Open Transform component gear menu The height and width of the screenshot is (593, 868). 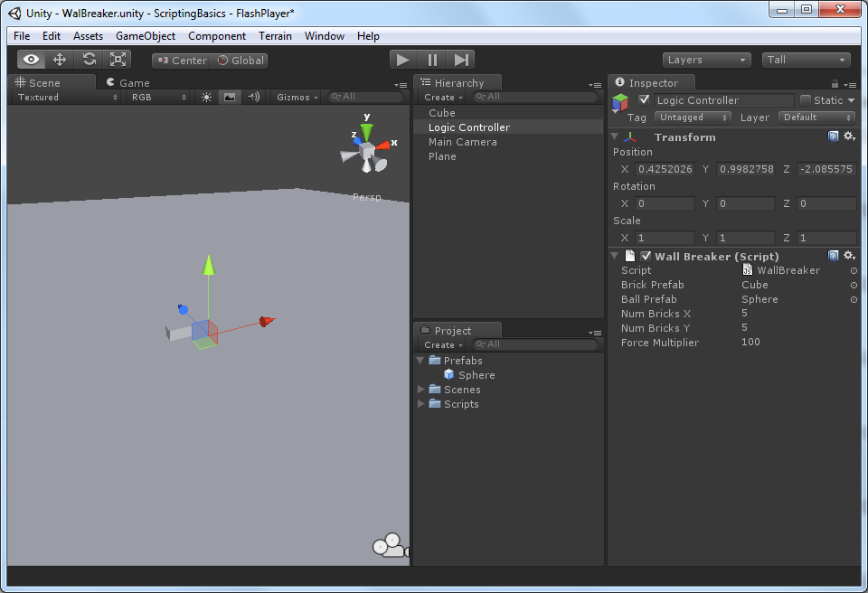pyautogui.click(x=849, y=136)
